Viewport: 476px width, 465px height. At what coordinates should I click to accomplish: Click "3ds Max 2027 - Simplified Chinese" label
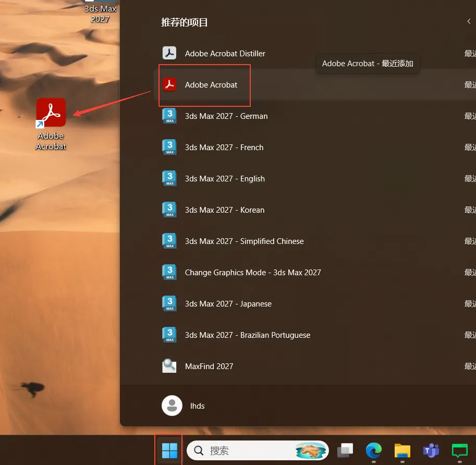tap(245, 241)
